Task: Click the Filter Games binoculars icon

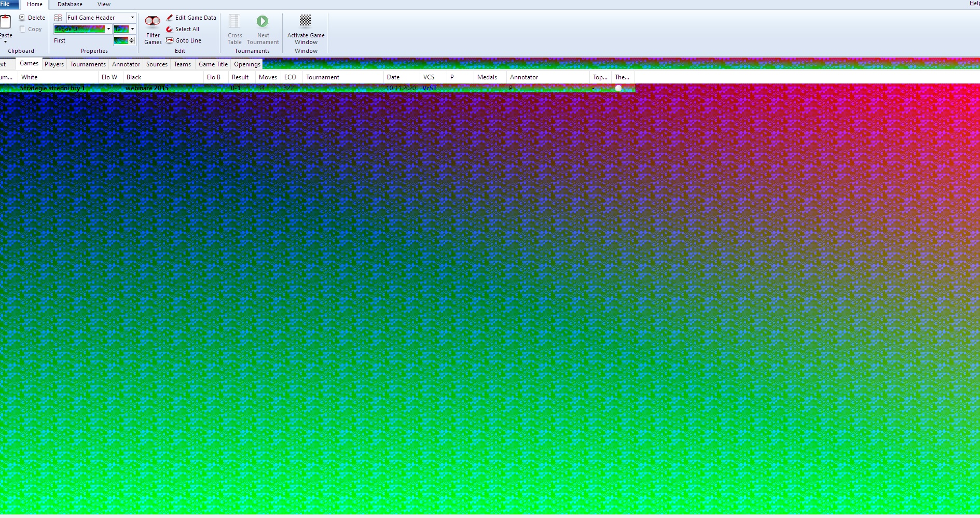Action: [153, 22]
